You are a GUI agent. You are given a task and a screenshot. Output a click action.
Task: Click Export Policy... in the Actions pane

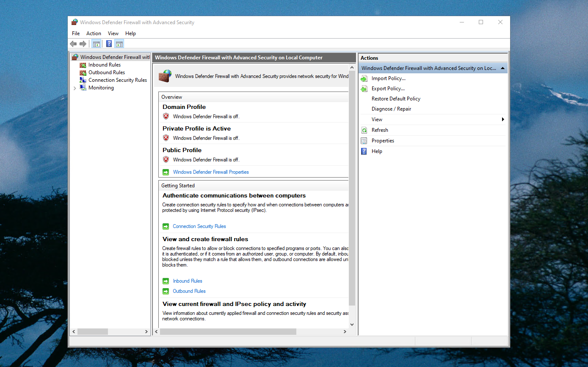(388, 89)
